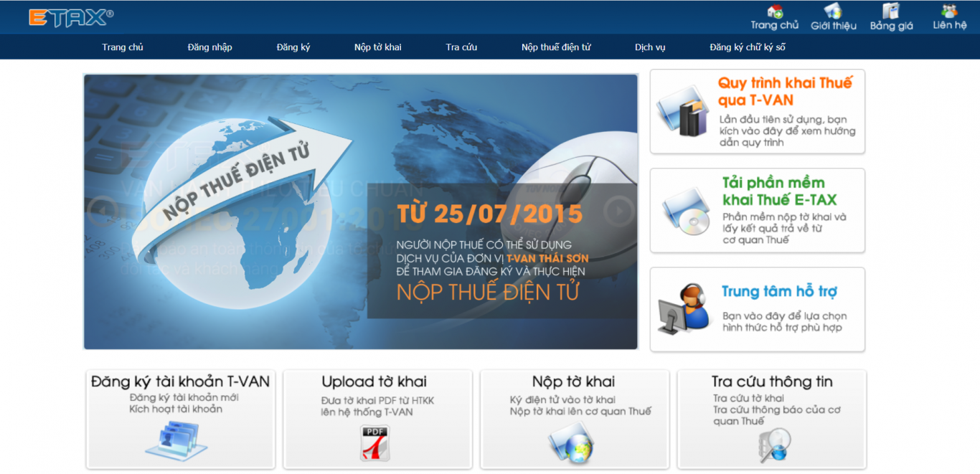Click the Giới thiệu label in the header
980x474 pixels.
coord(834,26)
